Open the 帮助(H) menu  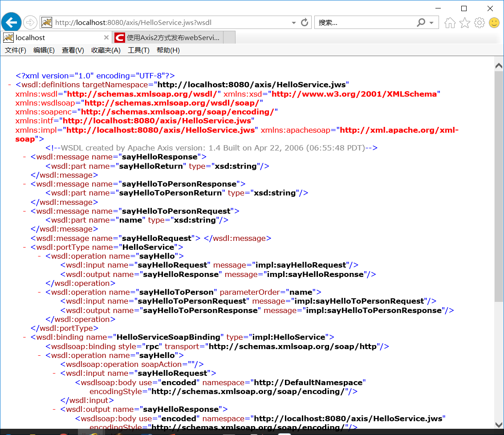pyautogui.click(x=168, y=50)
